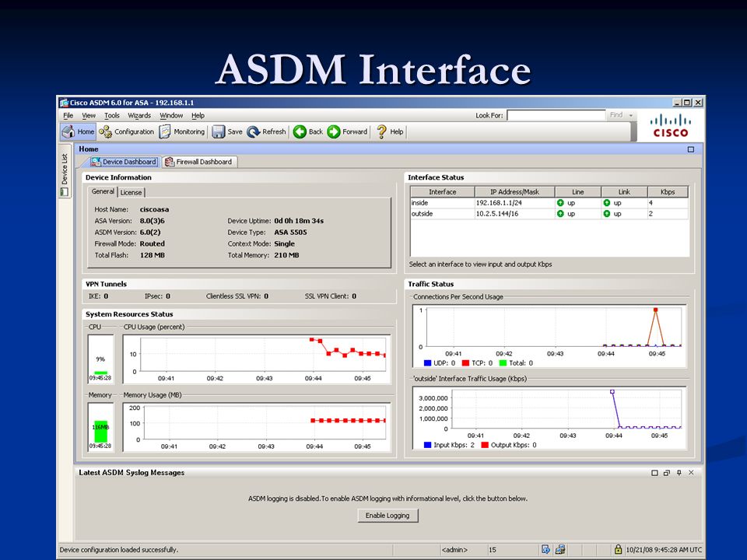Click the blue Input Kbps legend swatch
Viewport: 747px width, 560px height.
point(427,445)
